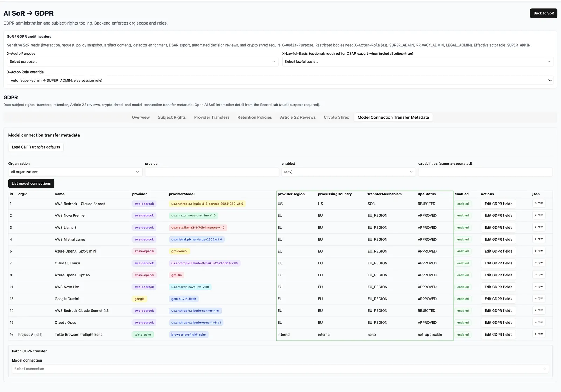This screenshot has height=392, width=561.
Task: Edit GDPR fields for Google Gemini
Action: [498, 299]
